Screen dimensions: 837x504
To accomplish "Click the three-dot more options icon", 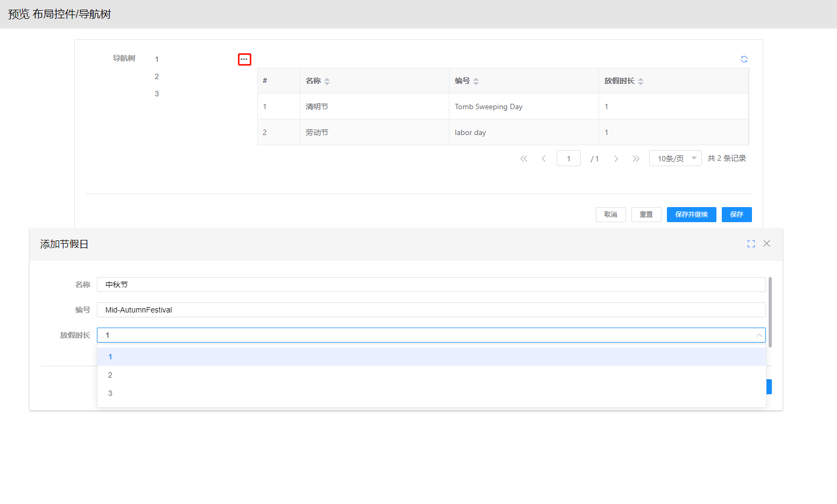I will (x=244, y=59).
